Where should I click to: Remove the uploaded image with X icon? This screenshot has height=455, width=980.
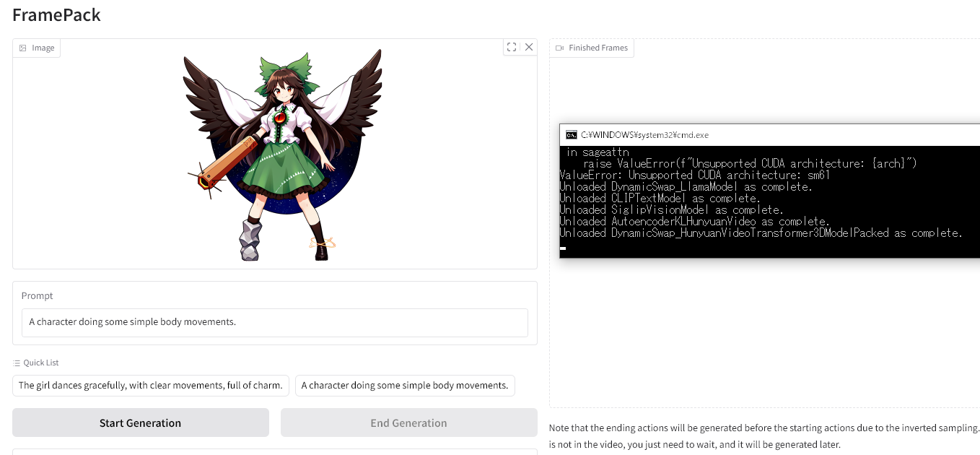tap(529, 47)
